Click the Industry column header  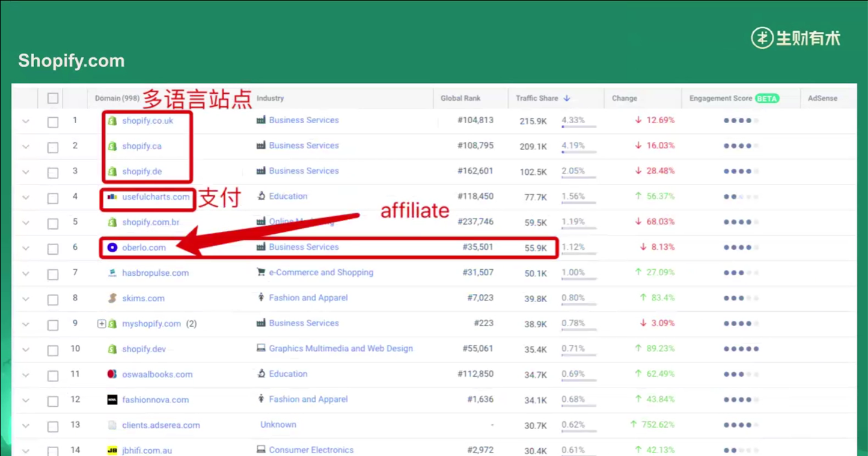pos(270,99)
